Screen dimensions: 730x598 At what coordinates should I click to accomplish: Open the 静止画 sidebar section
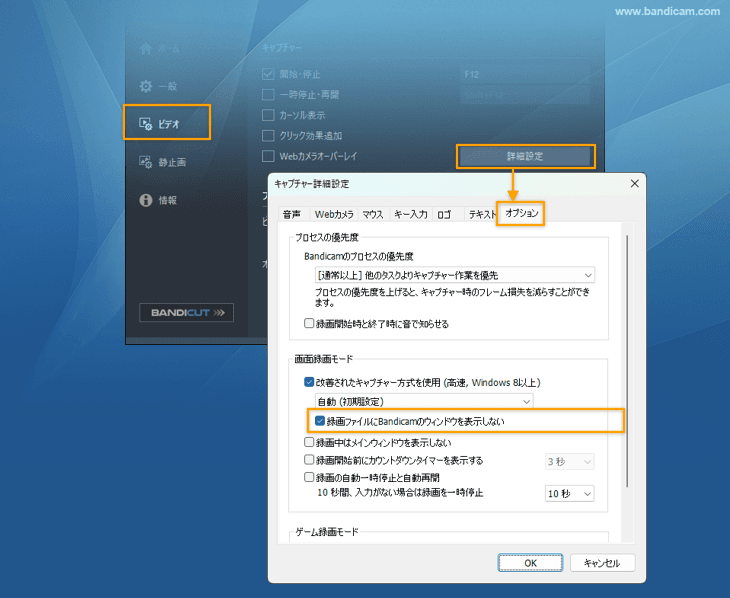click(162, 162)
